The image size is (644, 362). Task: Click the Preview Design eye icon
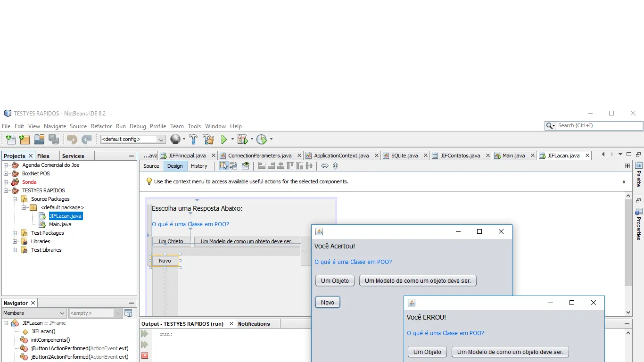click(245, 166)
